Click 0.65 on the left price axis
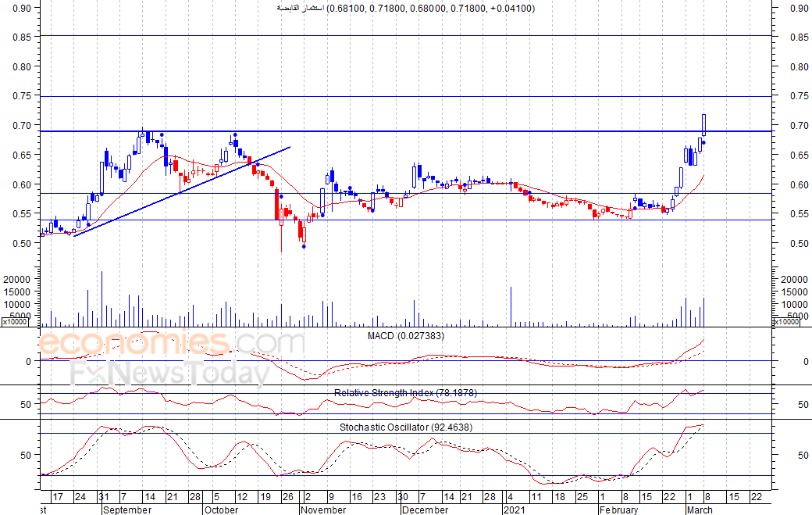 click(x=22, y=155)
